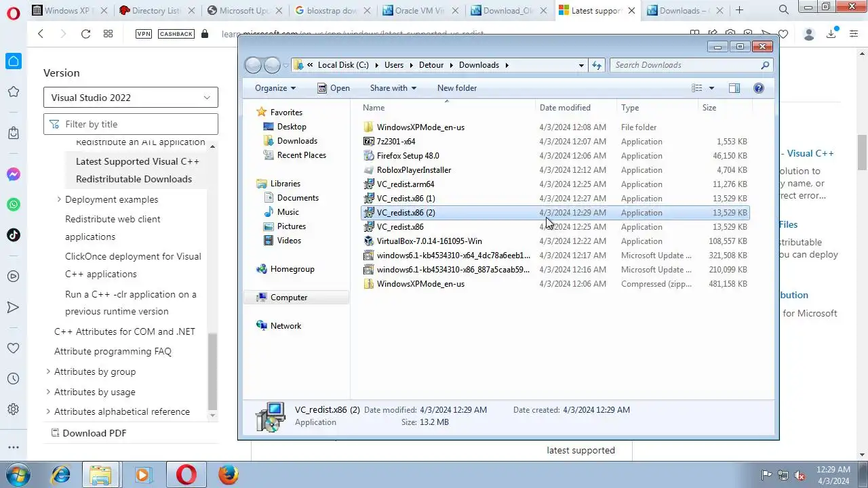Change Explorer view icon
Screen dimensions: 868x488
click(x=696, y=88)
